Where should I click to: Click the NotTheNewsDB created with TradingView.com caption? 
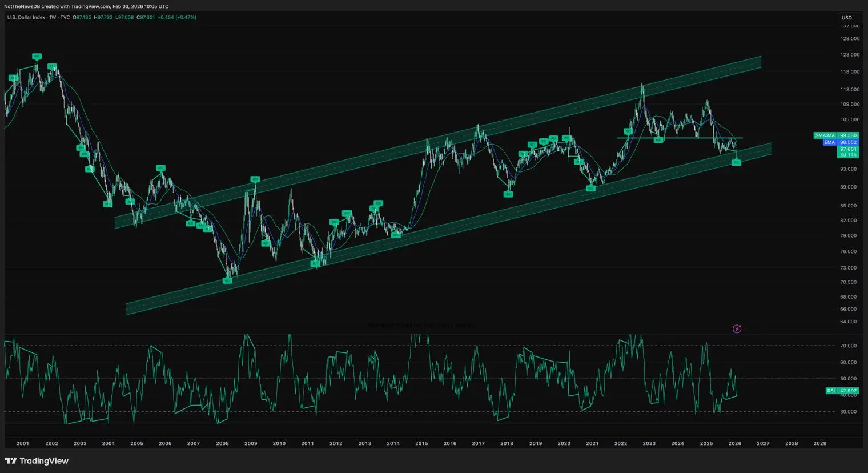86,6
